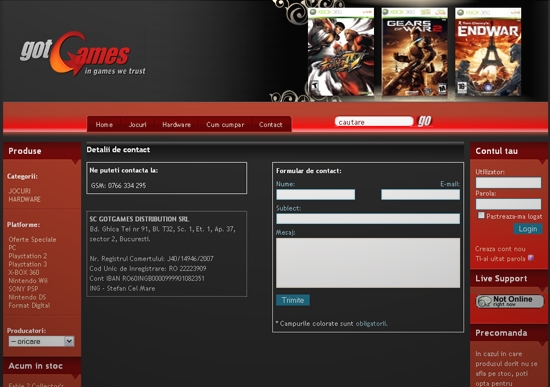Click the gotGames logo
This screenshot has width=550, height=387.
pyautogui.click(x=83, y=54)
